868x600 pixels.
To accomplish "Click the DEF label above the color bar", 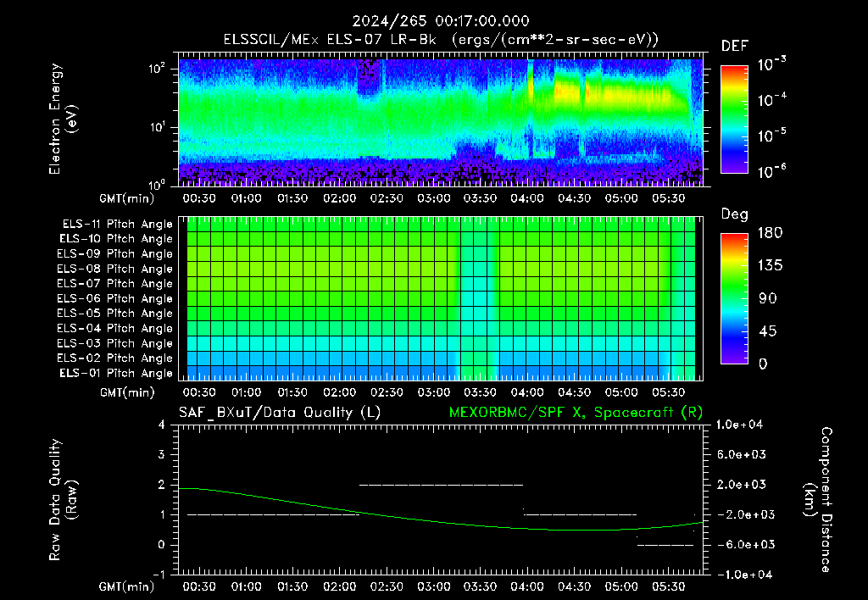I will [x=735, y=46].
